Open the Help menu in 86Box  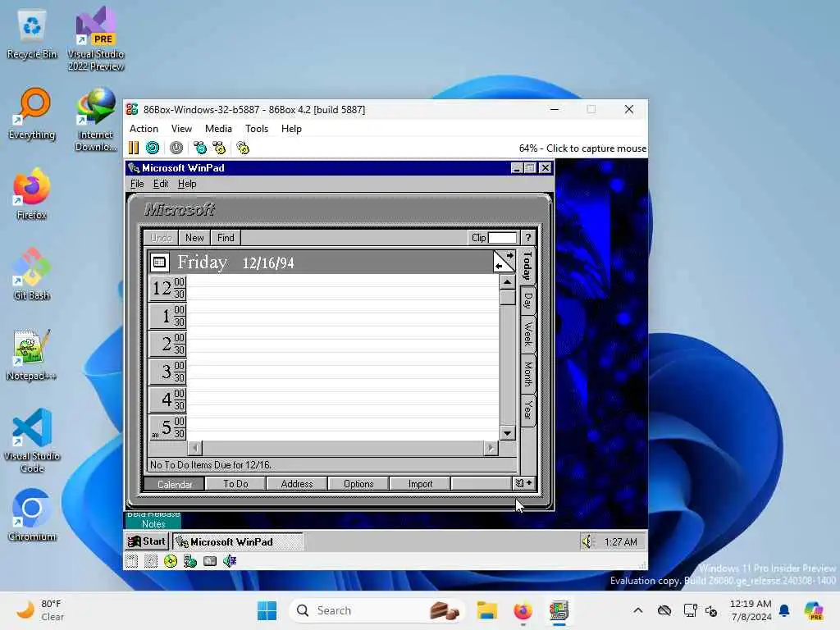(x=291, y=129)
